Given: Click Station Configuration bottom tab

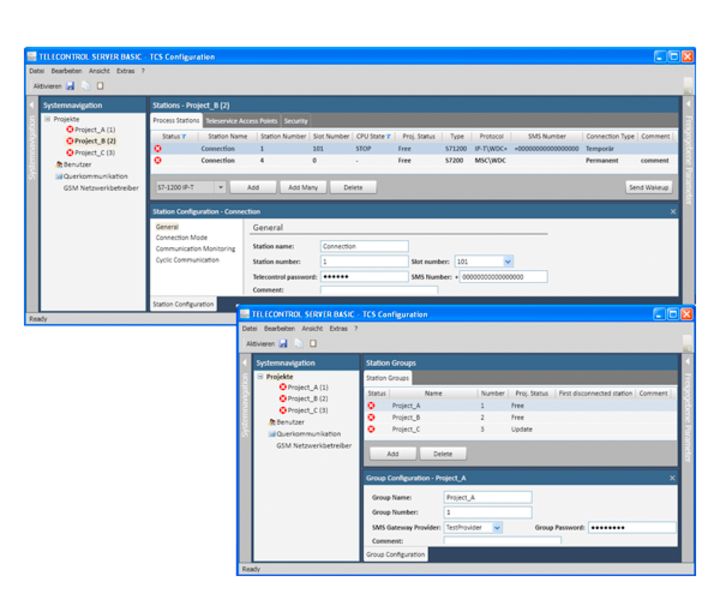Looking at the screenshot, I should tap(183, 304).
